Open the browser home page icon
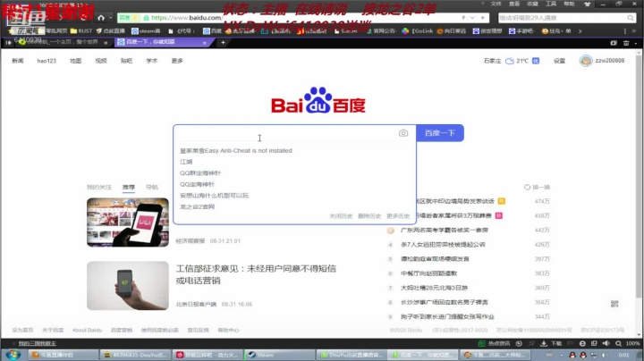This screenshot has height=361, width=644. (101, 18)
